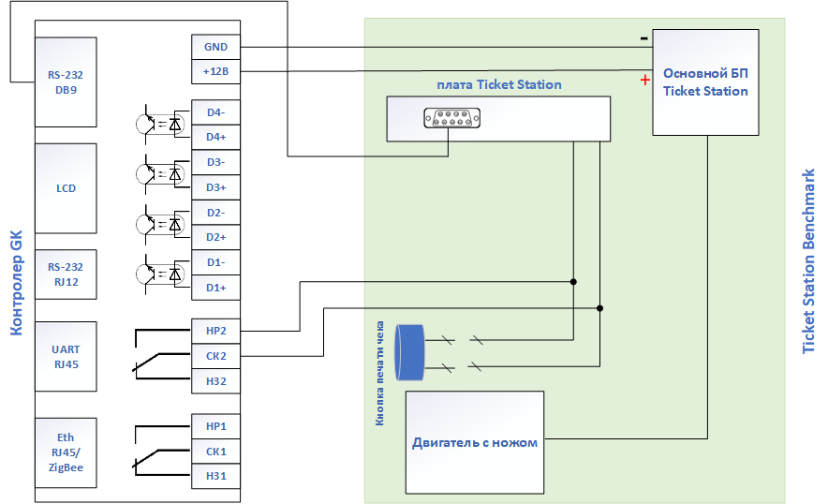
Task: Select the СК1 relay terminal
Action: [x=215, y=452]
